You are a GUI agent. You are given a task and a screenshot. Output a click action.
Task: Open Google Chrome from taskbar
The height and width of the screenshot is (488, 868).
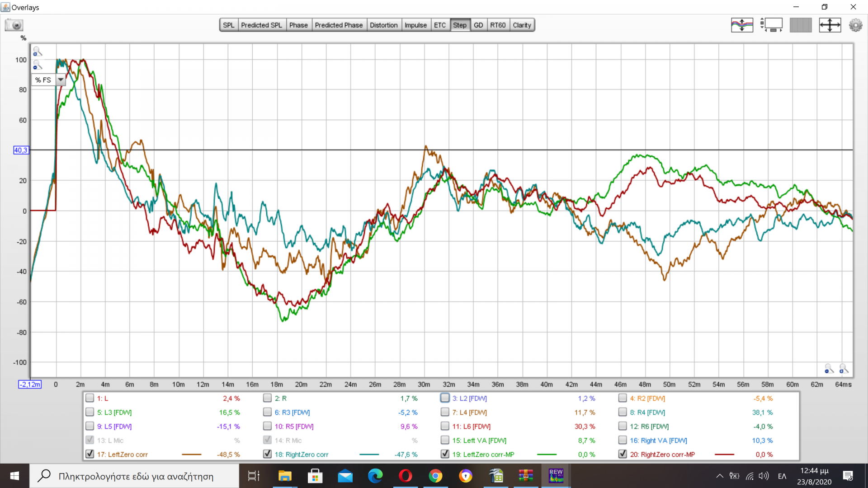click(x=435, y=476)
